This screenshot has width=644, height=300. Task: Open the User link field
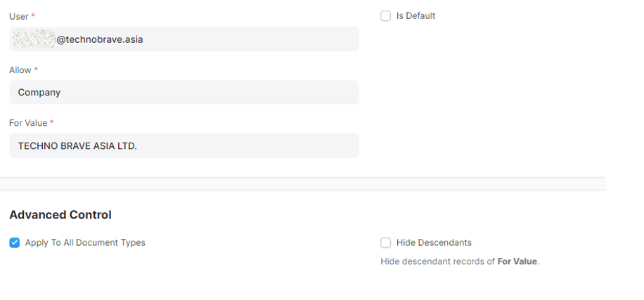click(184, 39)
